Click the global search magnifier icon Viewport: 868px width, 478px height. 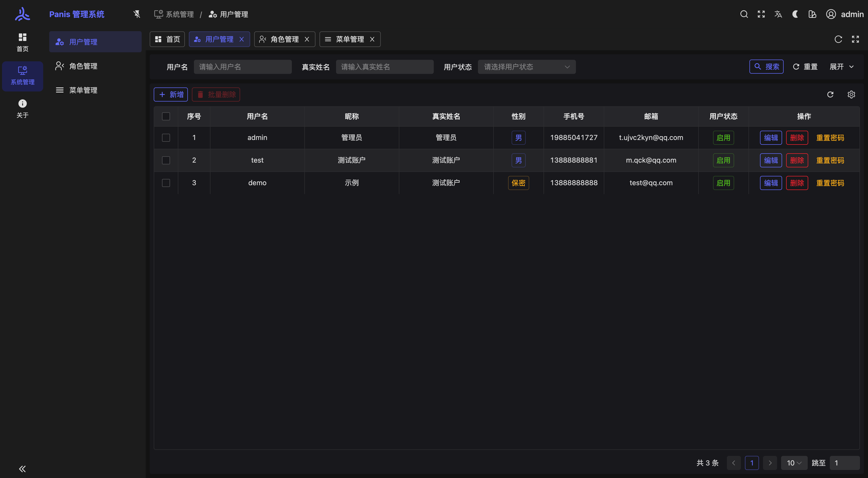click(x=744, y=14)
